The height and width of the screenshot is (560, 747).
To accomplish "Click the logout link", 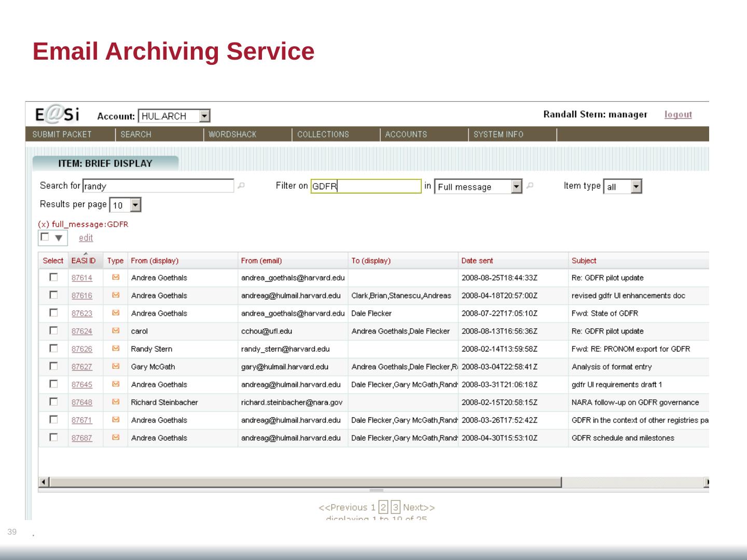I will click(678, 115).
